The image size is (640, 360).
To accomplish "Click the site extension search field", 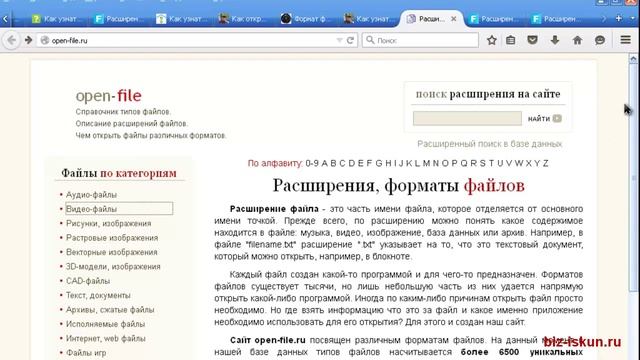I will coord(467,118).
